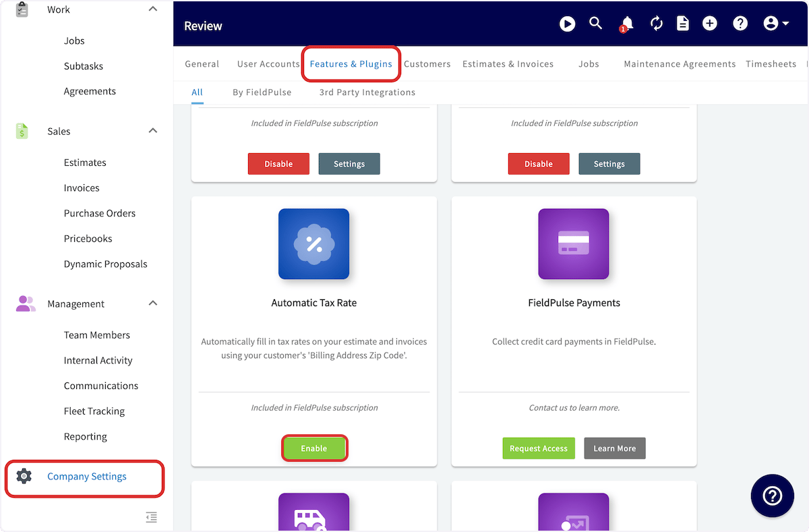
Task: Click the purple van plugin icon
Action: click(313, 512)
